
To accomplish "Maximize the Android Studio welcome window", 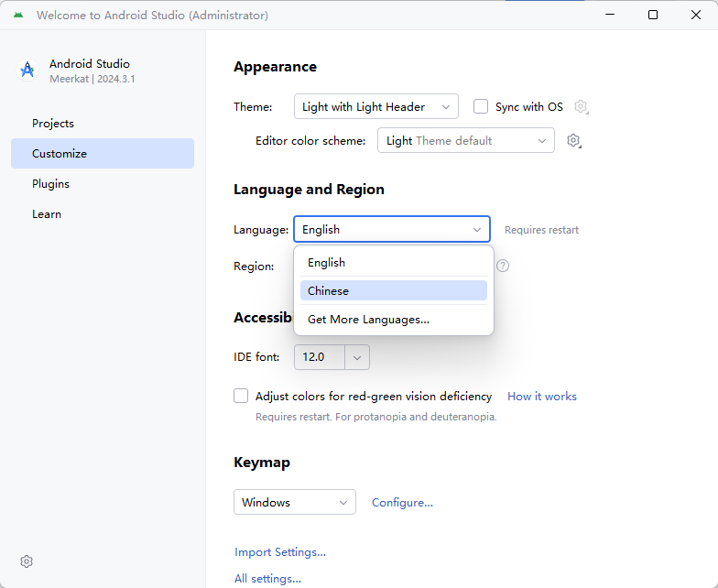I will (653, 15).
